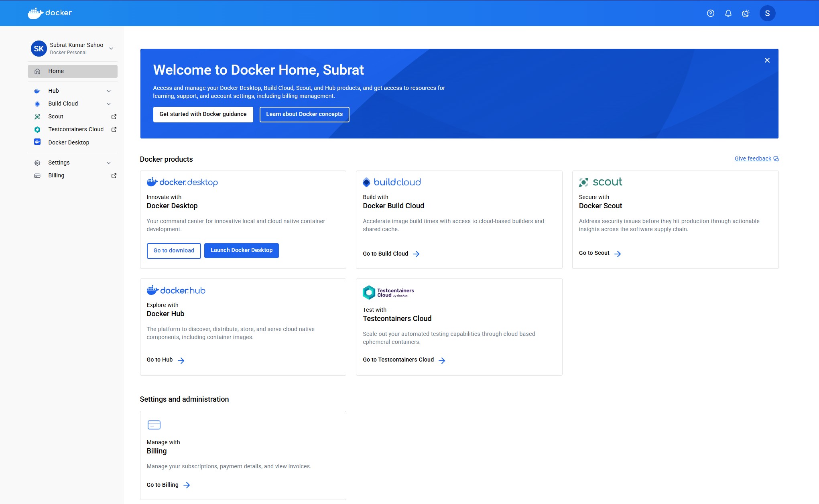This screenshot has width=819, height=504.
Task: Click the Docker Desktop sidebar icon
Action: pyautogui.click(x=37, y=142)
